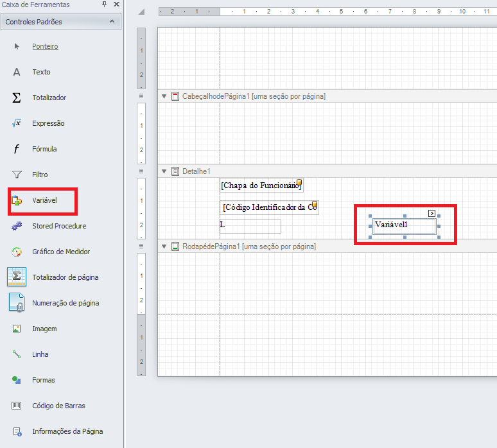Select the Numeração de página icon
The height and width of the screenshot is (448, 497).
[17, 303]
